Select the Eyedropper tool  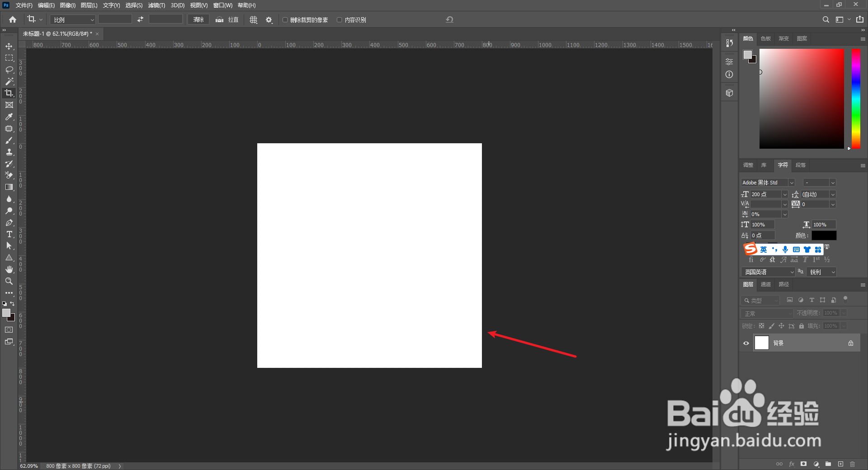pyautogui.click(x=9, y=117)
